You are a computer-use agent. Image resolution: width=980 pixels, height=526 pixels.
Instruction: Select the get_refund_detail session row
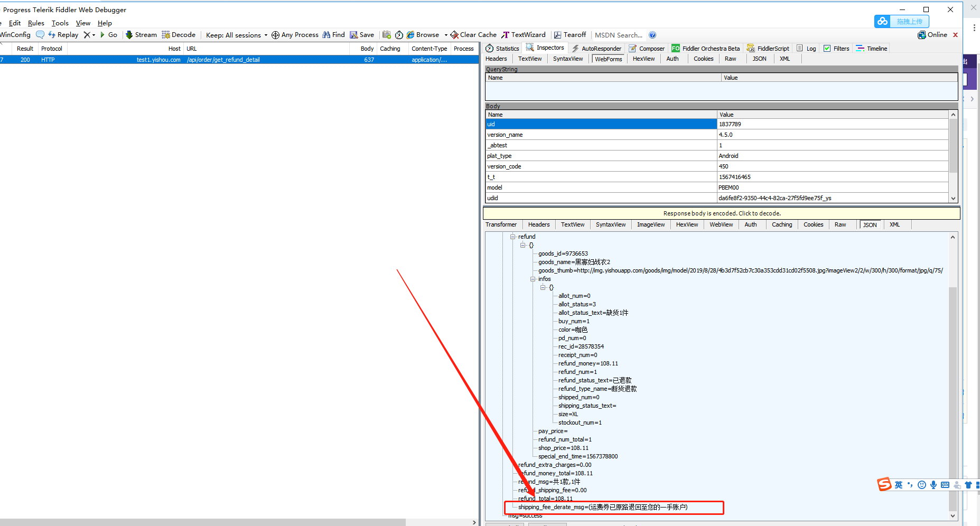pos(239,60)
